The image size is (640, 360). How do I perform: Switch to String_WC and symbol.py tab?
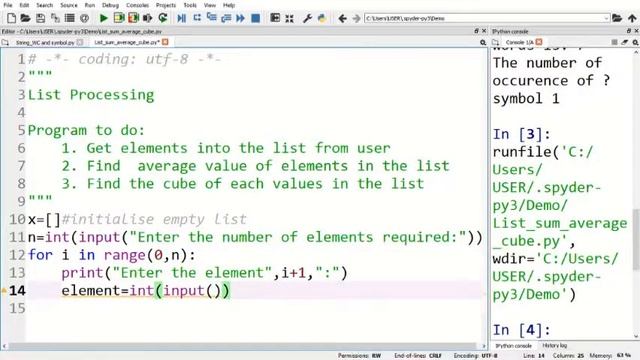[x=45, y=42]
